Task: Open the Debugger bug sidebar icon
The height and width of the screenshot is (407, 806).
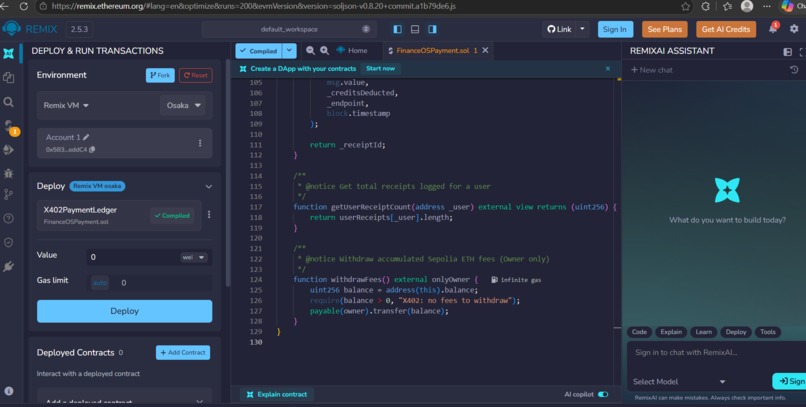Action: pos(9,173)
